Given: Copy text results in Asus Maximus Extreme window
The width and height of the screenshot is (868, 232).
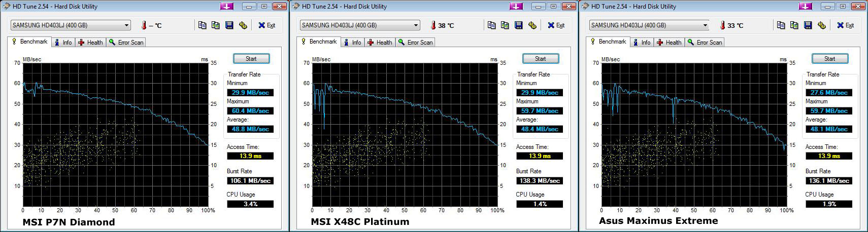Looking at the screenshot, I should click(x=781, y=25).
